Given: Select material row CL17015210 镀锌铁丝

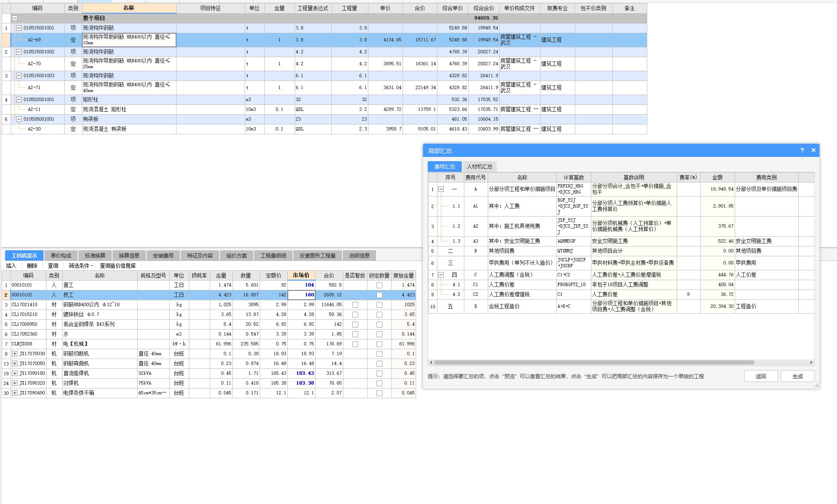Looking at the screenshot, I should (x=209, y=314).
